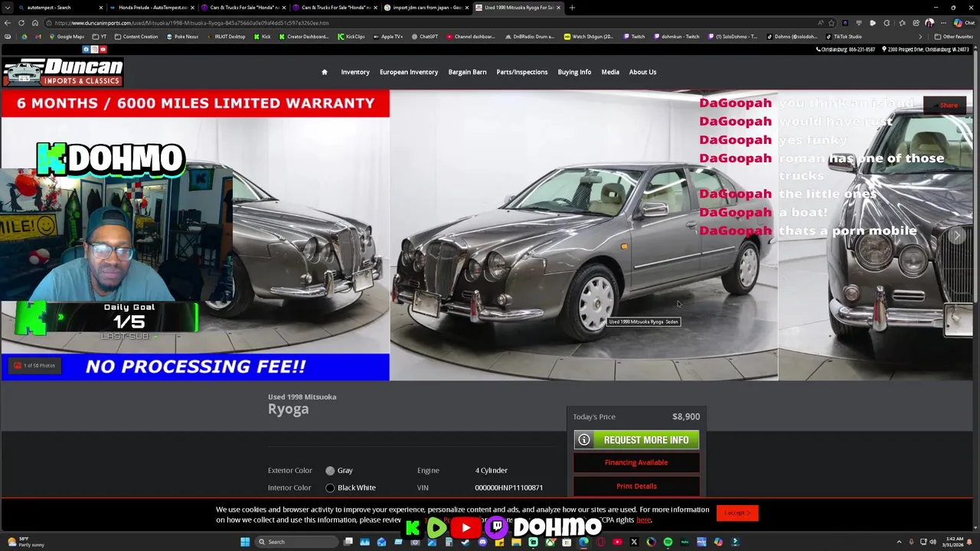
Task: Click the Instagram icon in site header
Action: (95, 50)
